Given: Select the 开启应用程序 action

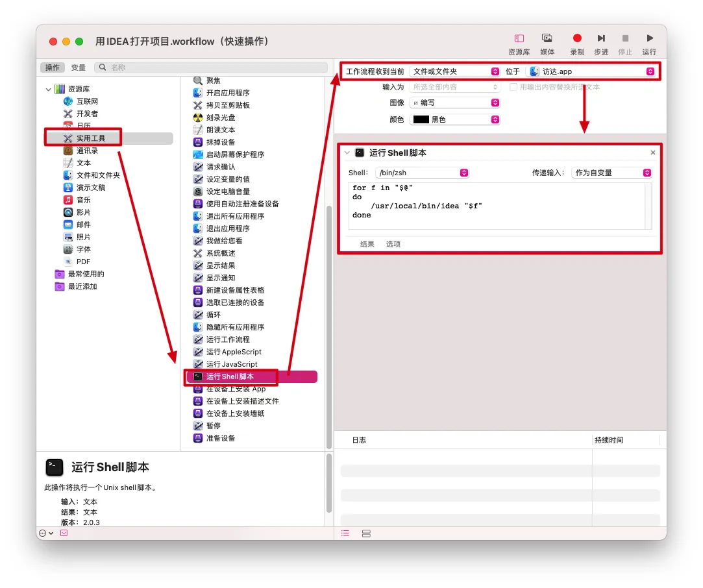Looking at the screenshot, I should tap(221, 93).
